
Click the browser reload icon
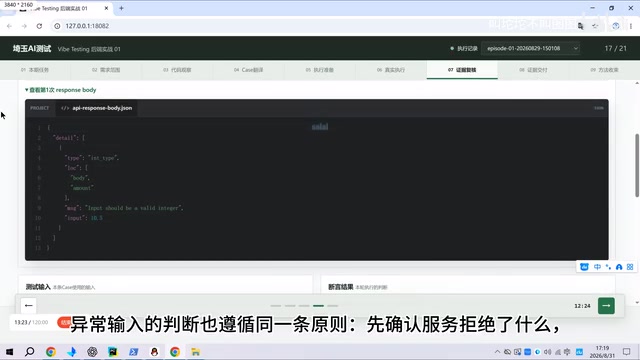point(39,26)
